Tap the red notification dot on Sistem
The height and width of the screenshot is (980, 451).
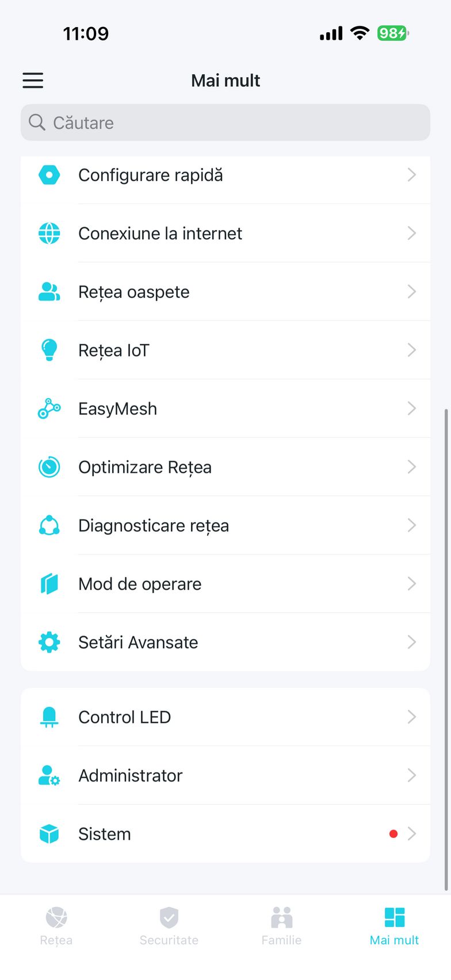[393, 834]
